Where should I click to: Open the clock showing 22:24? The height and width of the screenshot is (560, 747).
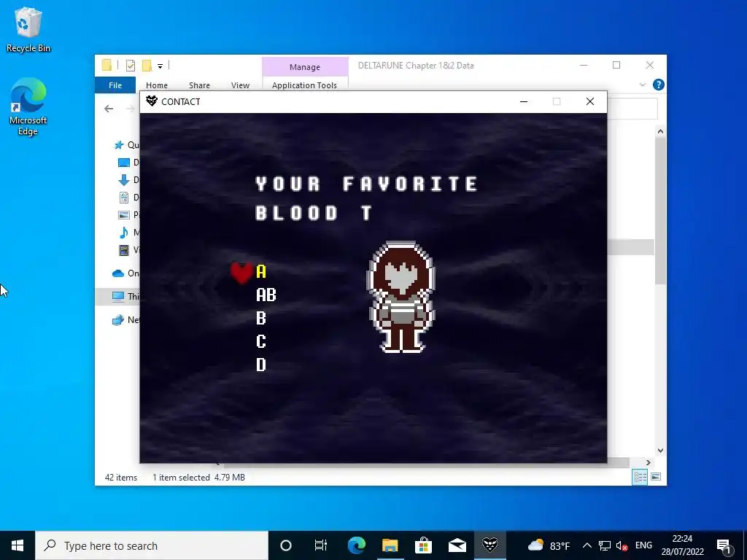click(x=682, y=545)
